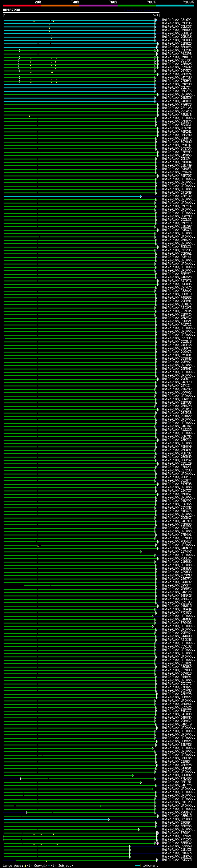Click the cyan alignment bar of UniRef100_Q26130

72,196
